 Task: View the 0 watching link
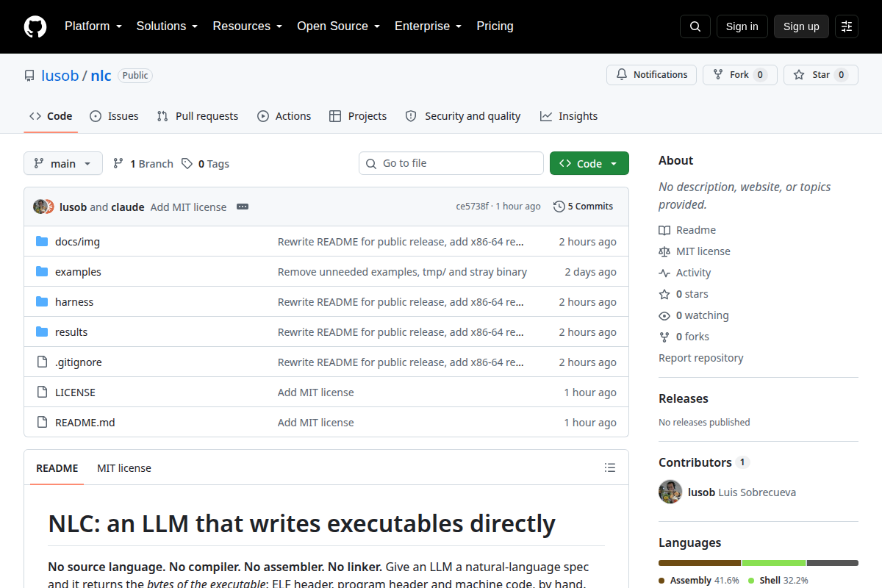point(694,315)
